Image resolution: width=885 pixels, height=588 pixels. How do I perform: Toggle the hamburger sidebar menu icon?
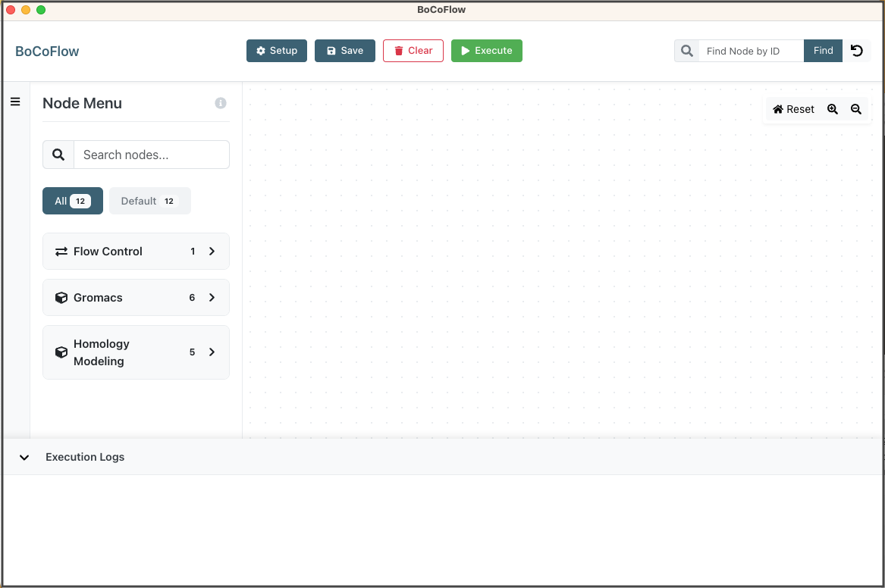coord(15,102)
